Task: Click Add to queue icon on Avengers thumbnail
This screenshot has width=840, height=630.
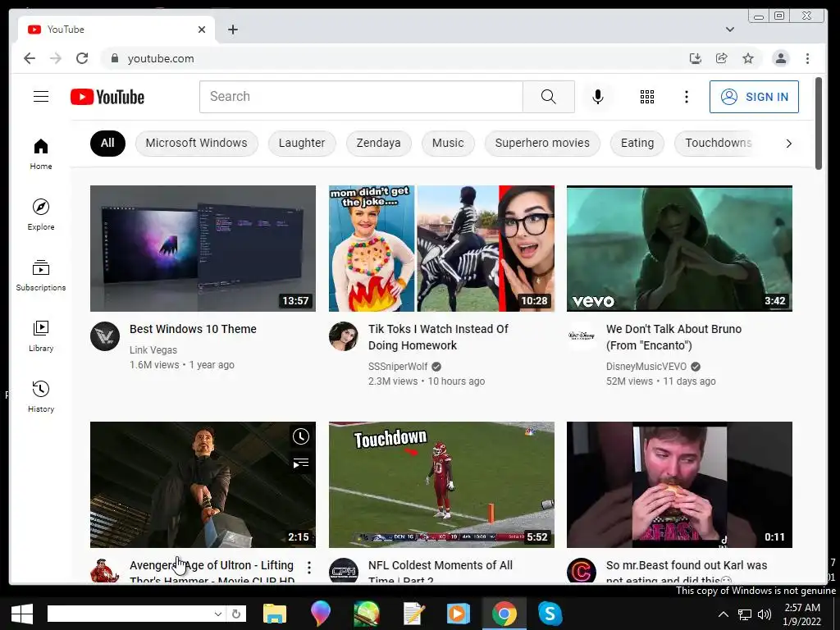Action: click(301, 463)
